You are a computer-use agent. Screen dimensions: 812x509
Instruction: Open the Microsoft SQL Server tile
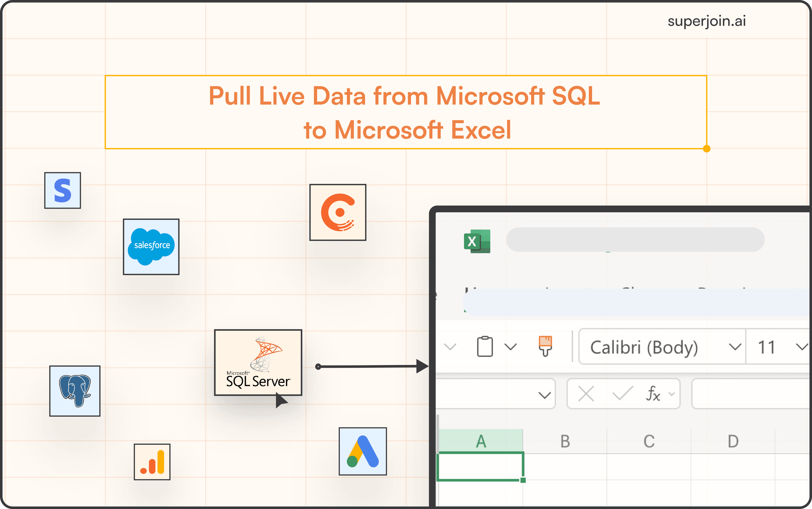pyautogui.click(x=258, y=363)
